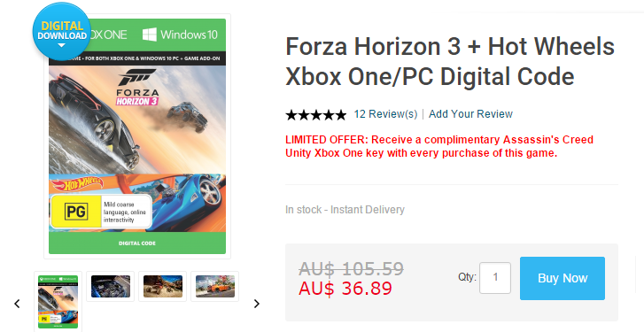
Task: Click the Forza Horizon 3 logo
Action: click(x=136, y=88)
